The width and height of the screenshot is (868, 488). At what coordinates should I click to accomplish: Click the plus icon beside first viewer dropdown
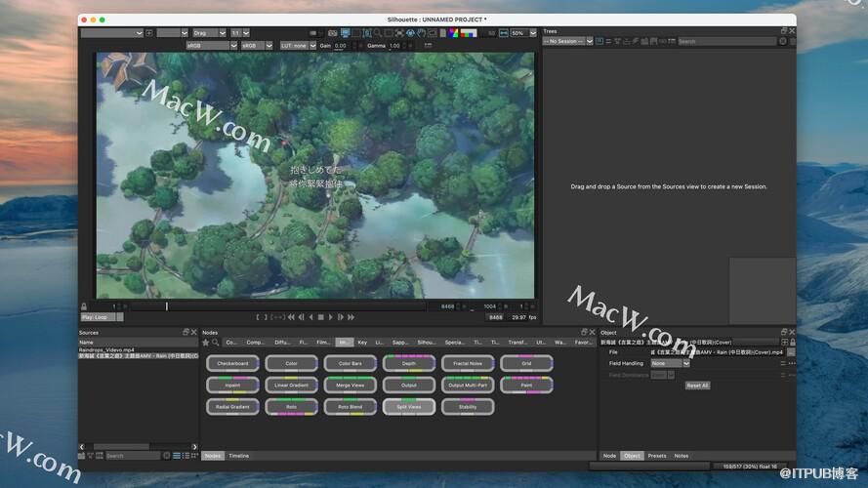click(x=149, y=33)
